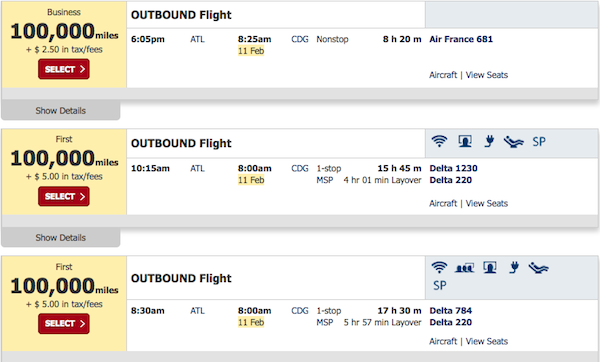Open Aircraft link for Air France 681
Viewport: 600px width, 362px height.
tap(443, 75)
